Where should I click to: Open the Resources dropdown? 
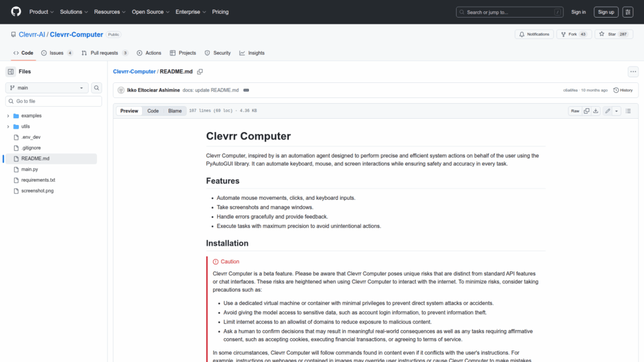(x=109, y=12)
